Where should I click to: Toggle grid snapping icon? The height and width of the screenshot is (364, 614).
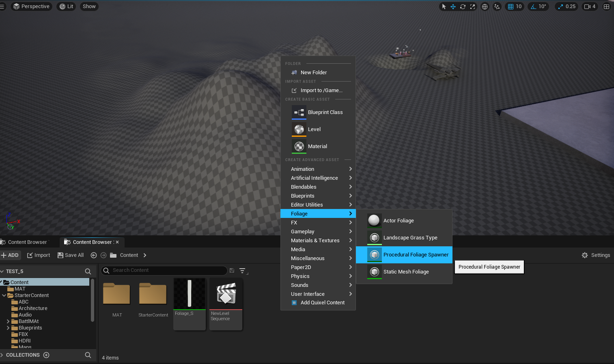(x=511, y=6)
